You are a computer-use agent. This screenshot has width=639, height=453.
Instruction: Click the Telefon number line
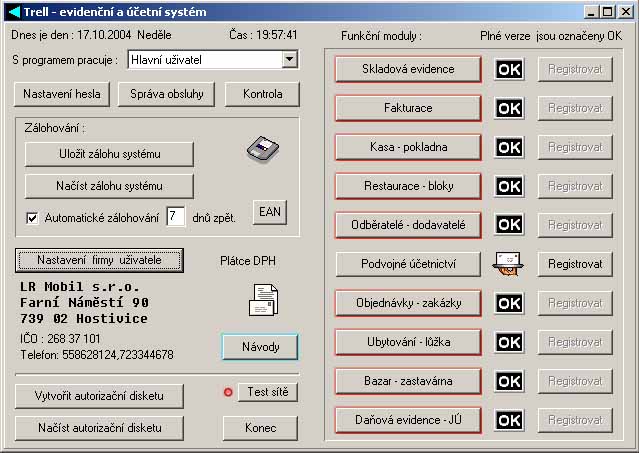coord(97,355)
